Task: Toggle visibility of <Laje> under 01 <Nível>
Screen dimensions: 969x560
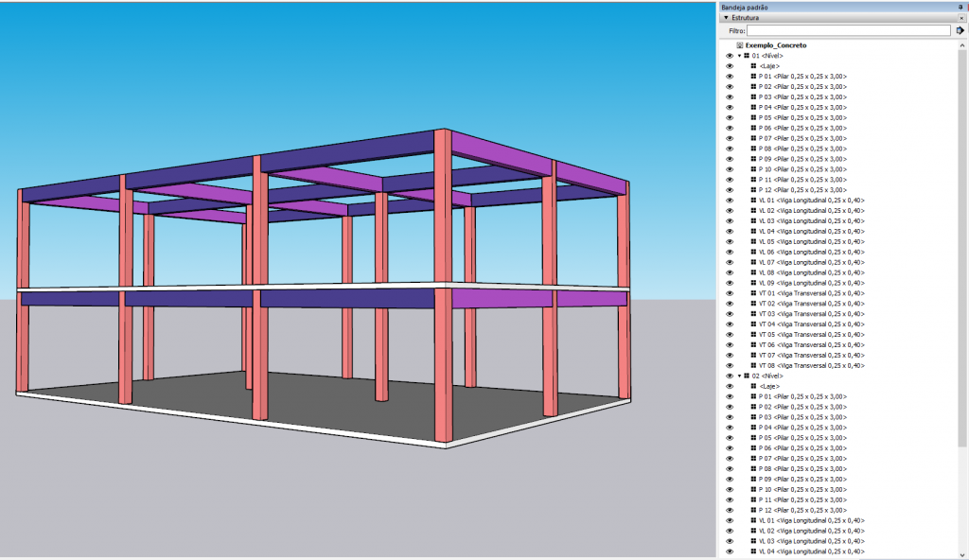Action: [x=730, y=66]
